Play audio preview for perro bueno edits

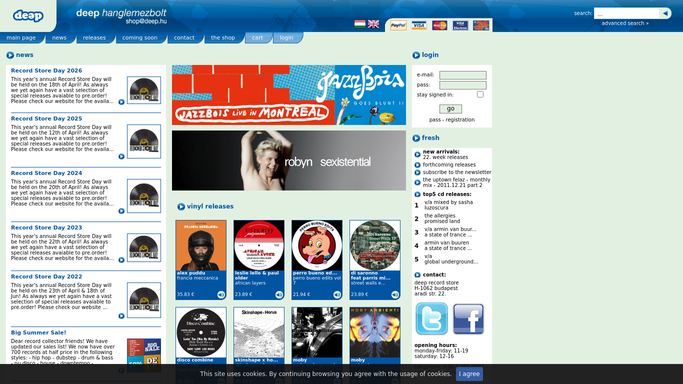[x=337, y=295]
